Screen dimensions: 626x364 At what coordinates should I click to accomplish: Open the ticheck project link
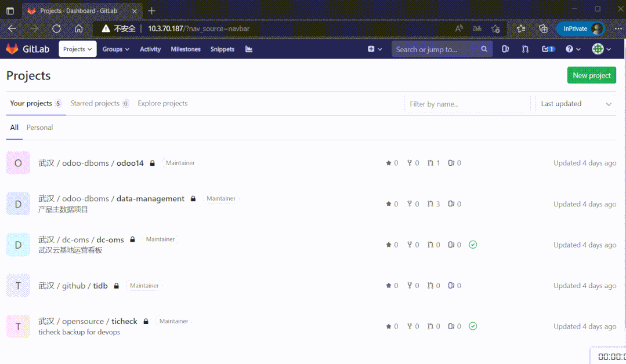(124, 321)
